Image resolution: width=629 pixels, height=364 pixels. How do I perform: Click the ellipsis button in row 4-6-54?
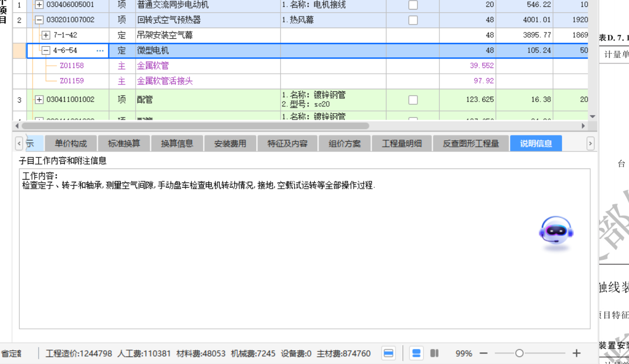(x=100, y=50)
